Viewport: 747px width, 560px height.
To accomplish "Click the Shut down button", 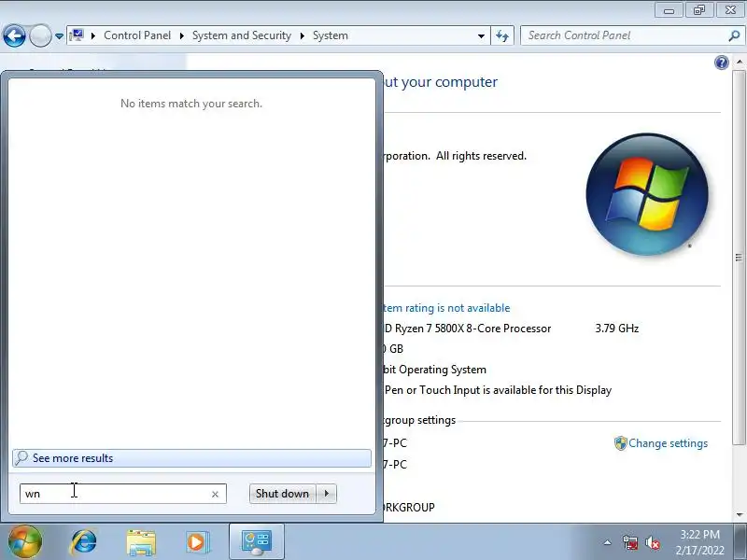I will pyautogui.click(x=282, y=494).
